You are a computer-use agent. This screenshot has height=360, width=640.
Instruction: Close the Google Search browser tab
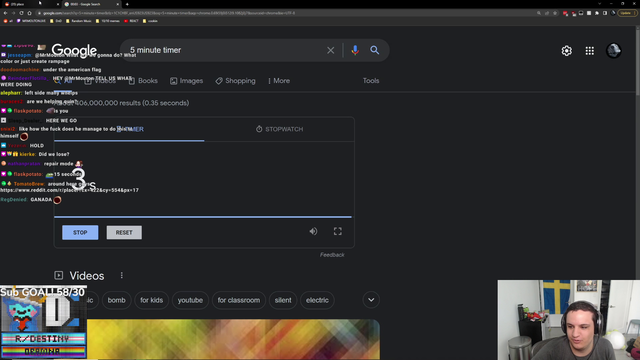click(118, 4)
